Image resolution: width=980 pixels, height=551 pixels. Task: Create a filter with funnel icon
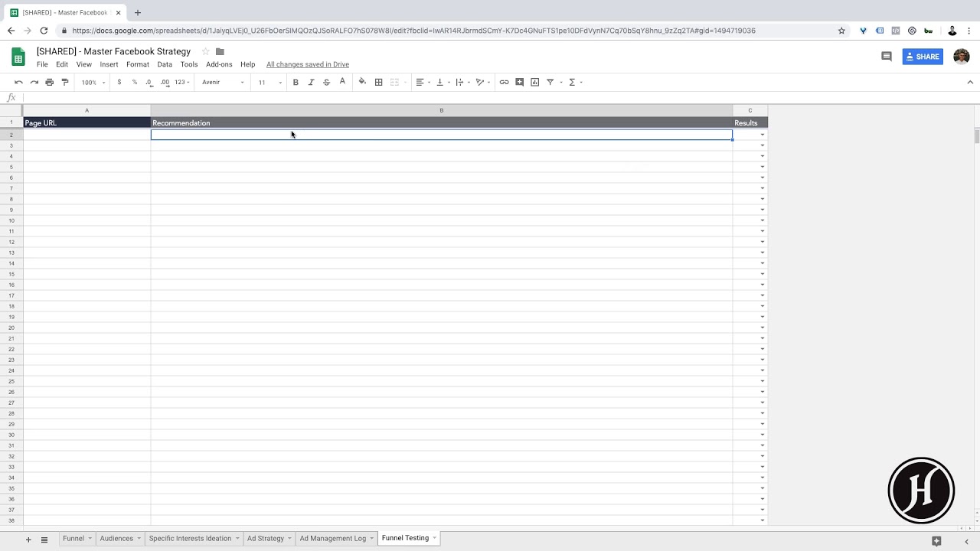coord(550,82)
